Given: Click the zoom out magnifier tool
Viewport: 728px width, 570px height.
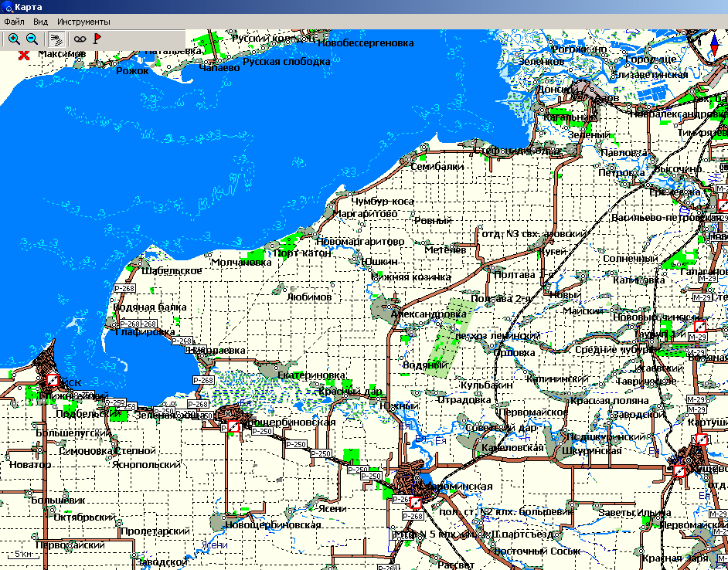Looking at the screenshot, I should 32,39.
